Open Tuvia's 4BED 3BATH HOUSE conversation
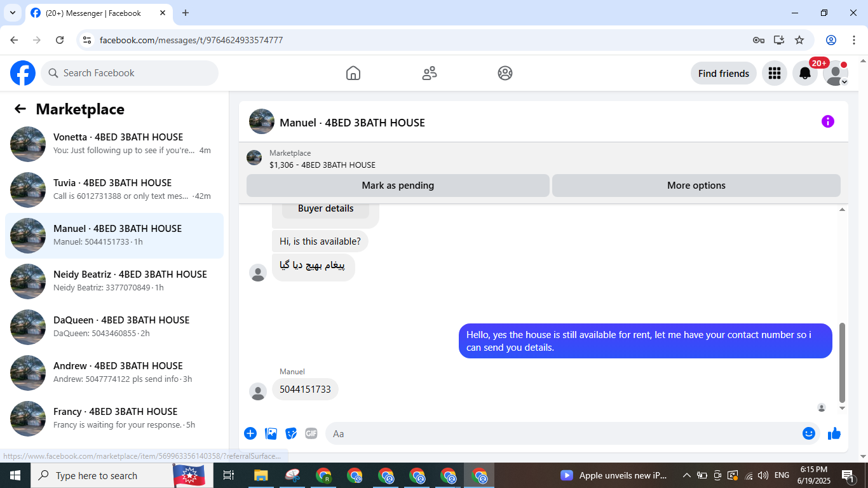 [114, 190]
